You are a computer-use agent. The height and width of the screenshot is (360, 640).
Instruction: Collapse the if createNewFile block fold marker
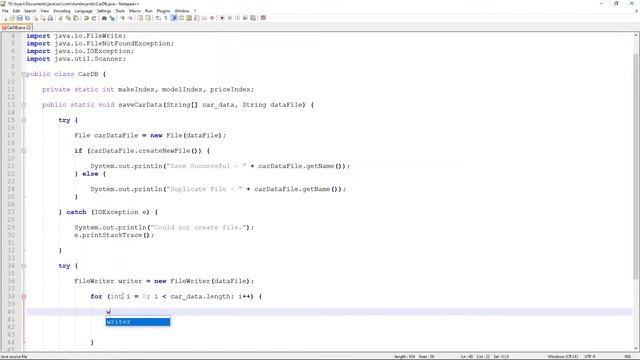tap(24, 151)
